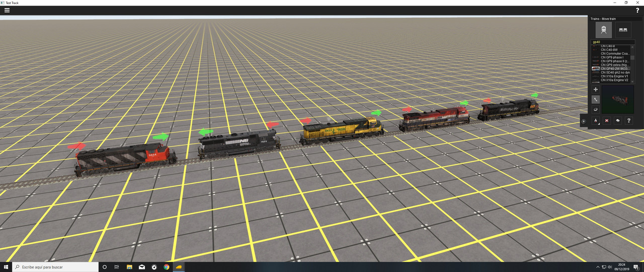644x272 pixels.
Task: Open the Windows Start menu
Action: (x=7, y=267)
